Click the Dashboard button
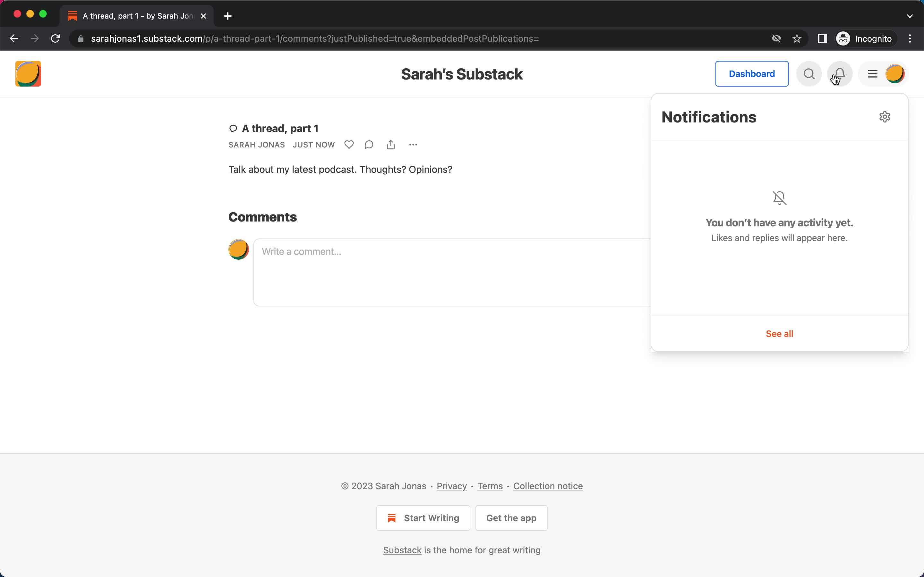This screenshot has width=924, height=577. pyautogui.click(x=752, y=74)
